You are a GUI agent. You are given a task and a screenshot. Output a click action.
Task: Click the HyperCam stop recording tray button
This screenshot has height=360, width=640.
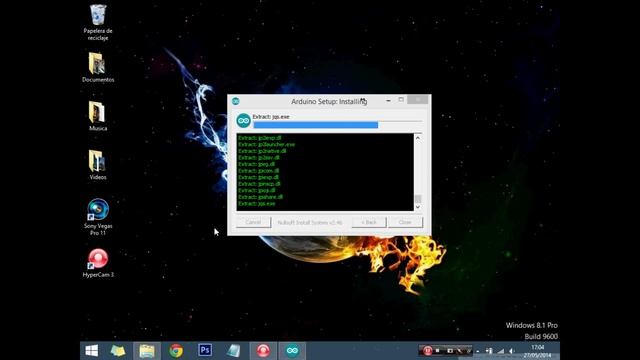pyautogui.click(x=438, y=351)
